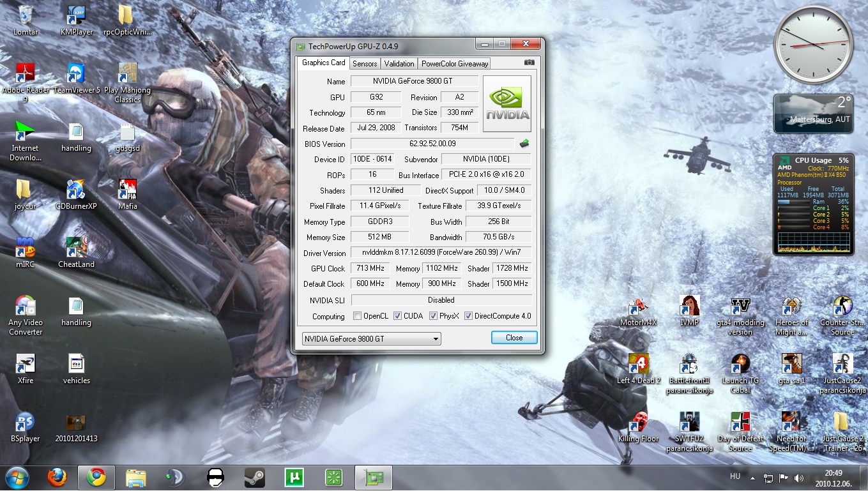This screenshot has height=491, width=868.
Task: Launch Any Video Converter shortcut
Action: coord(26,315)
